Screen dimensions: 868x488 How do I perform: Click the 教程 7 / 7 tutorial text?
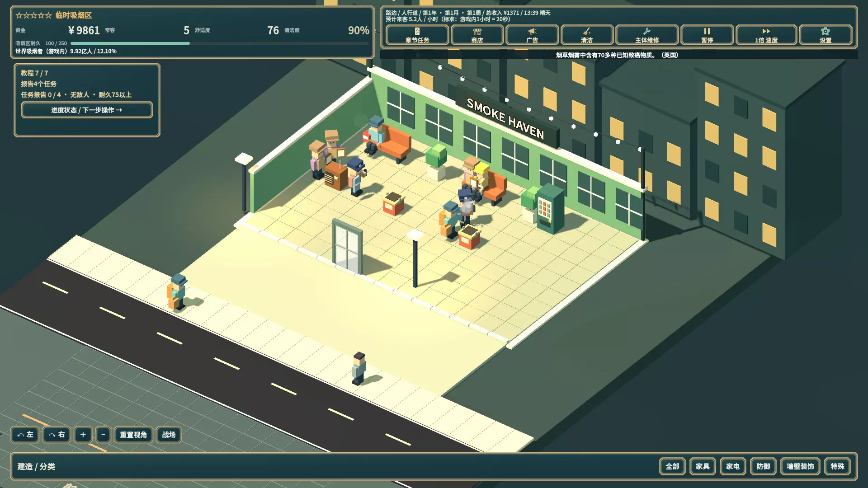point(34,73)
